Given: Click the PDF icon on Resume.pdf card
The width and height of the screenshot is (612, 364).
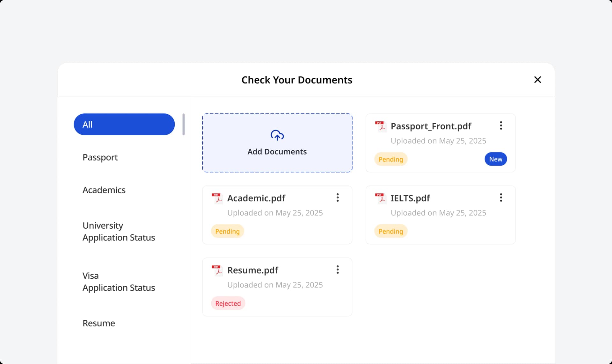Looking at the screenshot, I should (217, 270).
